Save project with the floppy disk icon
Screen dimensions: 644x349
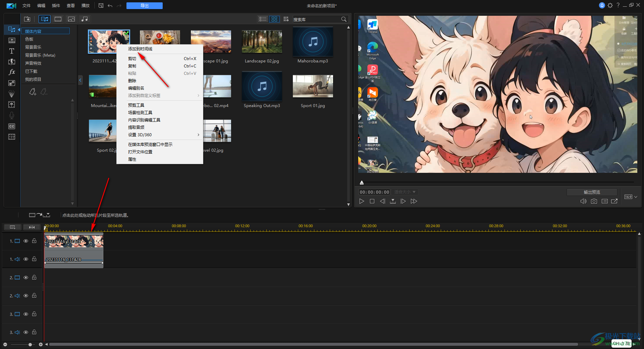101,5
